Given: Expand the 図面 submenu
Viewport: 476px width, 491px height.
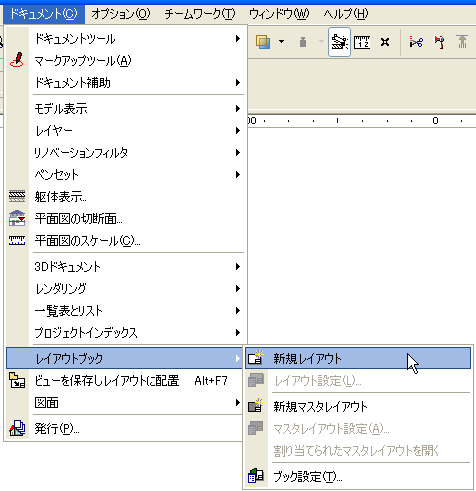Looking at the screenshot, I should (x=125, y=403).
